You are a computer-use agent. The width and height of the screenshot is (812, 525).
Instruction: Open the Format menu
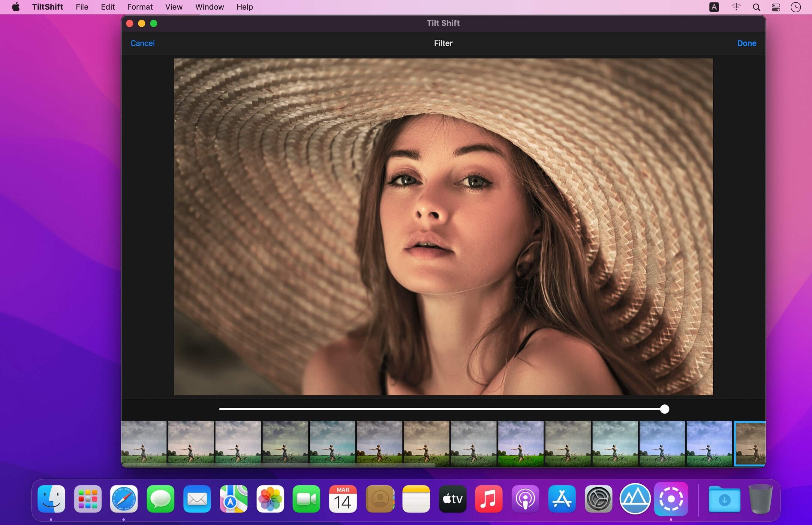click(140, 7)
